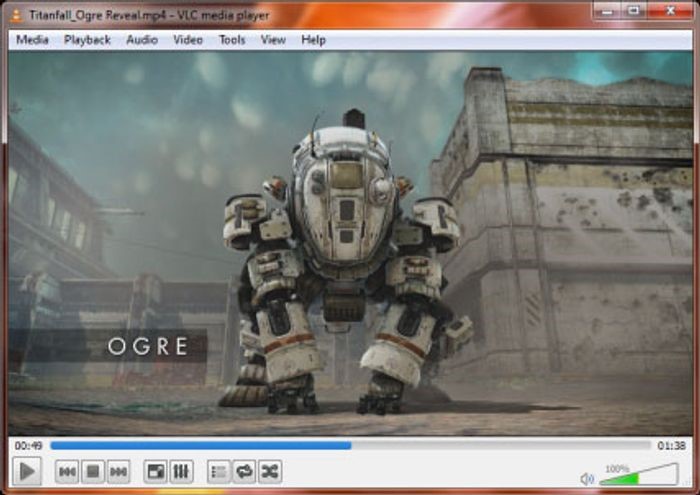Screen dimensions: 700x495
Task: Click the seek bar progress track
Action: 350,445
